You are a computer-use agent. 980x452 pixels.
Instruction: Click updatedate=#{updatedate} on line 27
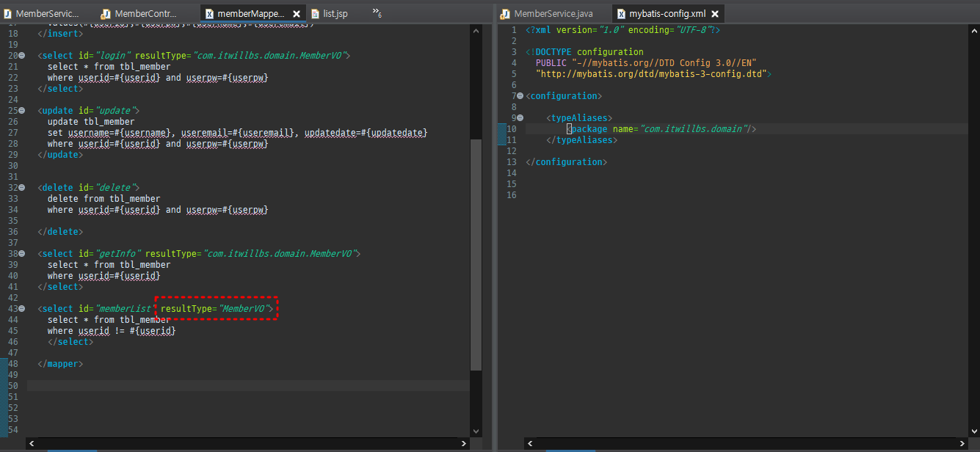coord(366,133)
